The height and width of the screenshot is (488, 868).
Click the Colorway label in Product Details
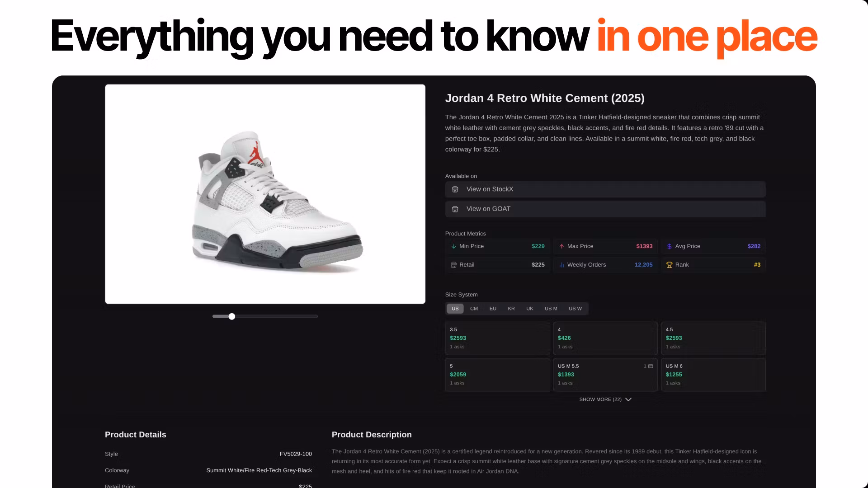tap(117, 470)
